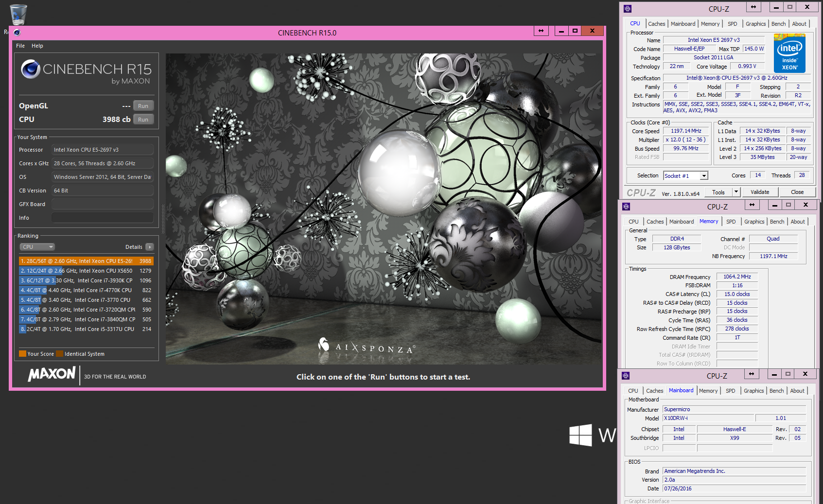Image resolution: width=823 pixels, height=504 pixels.
Task: Select ranking row 4 Core i7-4770K
Action: 87,290
